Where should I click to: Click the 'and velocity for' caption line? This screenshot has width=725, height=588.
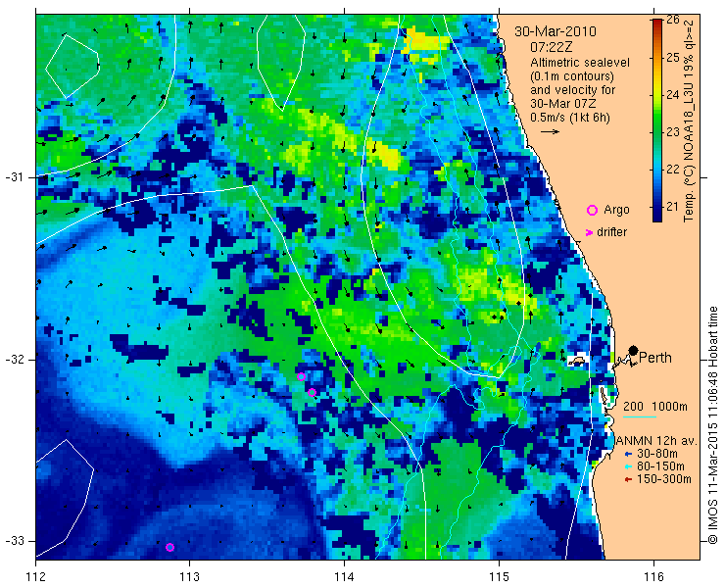(x=572, y=90)
